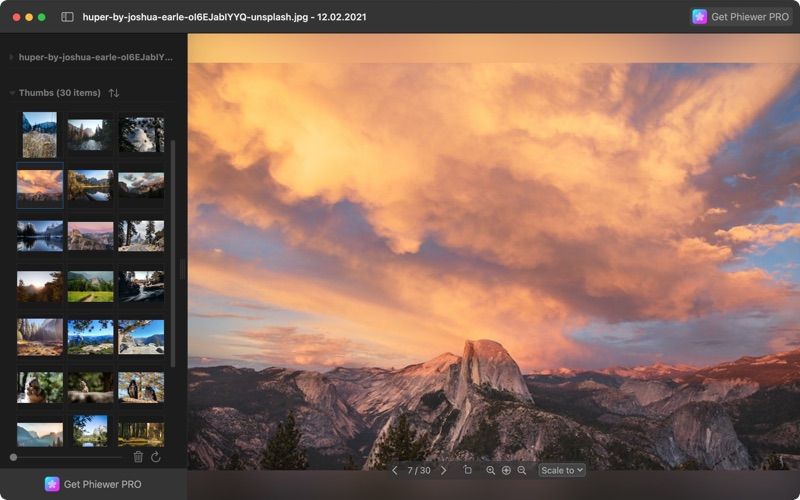Select the sunburst forest thumbnail in fourth row
Image resolution: width=800 pixels, height=500 pixels.
point(40,286)
